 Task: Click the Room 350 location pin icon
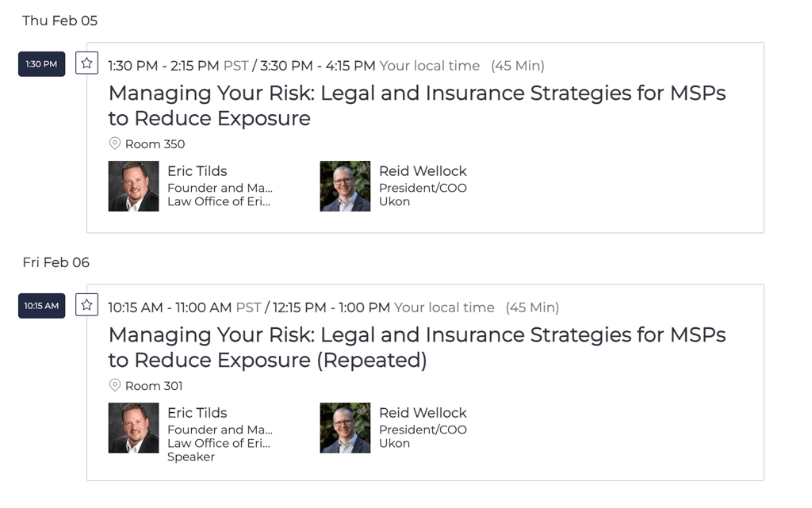pos(115,143)
